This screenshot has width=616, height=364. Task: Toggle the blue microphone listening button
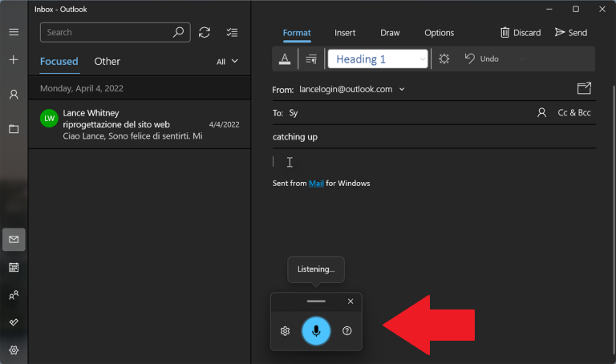pos(316,331)
